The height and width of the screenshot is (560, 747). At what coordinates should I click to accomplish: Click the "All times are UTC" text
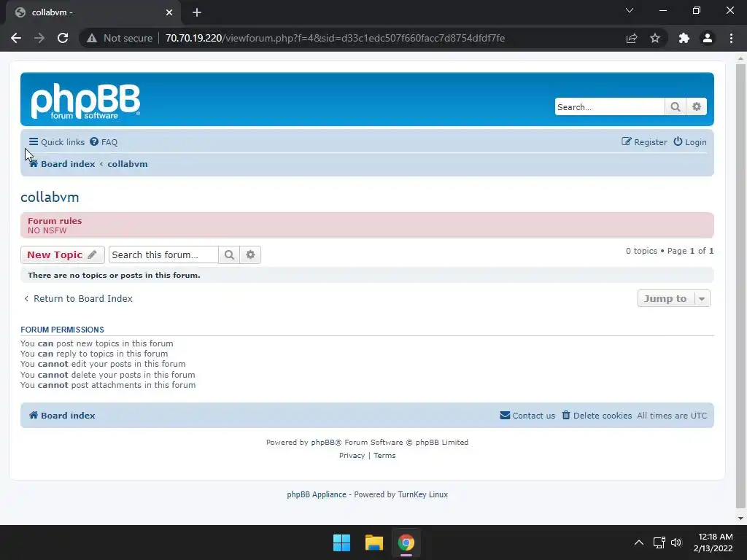pyautogui.click(x=672, y=415)
